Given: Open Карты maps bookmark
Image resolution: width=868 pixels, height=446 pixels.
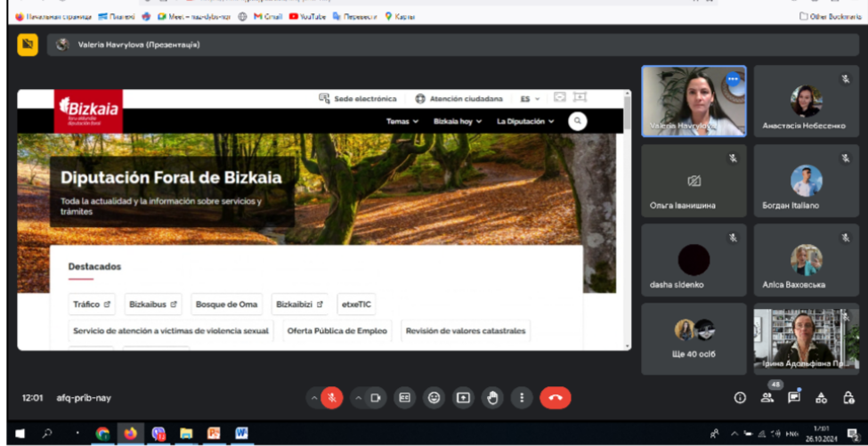Looking at the screenshot, I should 400,17.
